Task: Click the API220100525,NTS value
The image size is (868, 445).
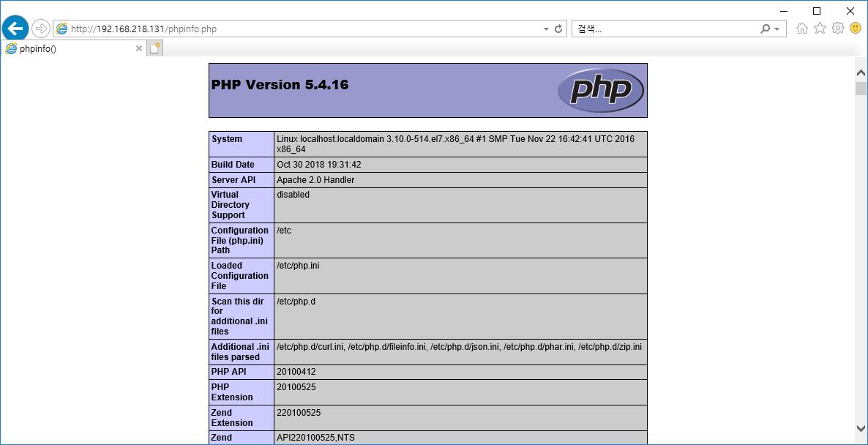Action: (315, 438)
